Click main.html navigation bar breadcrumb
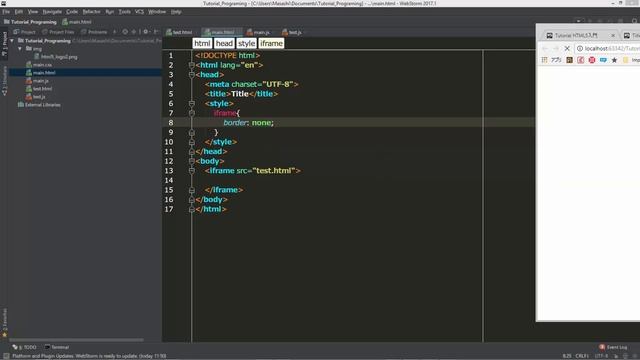Viewport: 640px width, 360px height. [x=77, y=22]
